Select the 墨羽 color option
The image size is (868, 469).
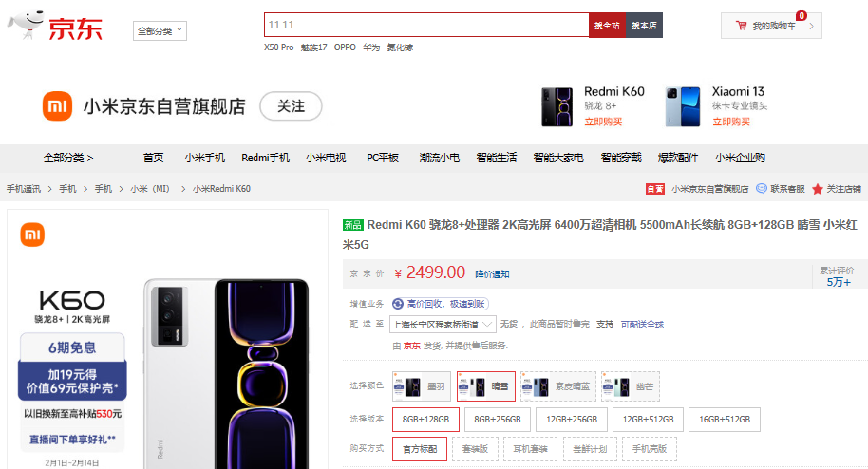click(422, 386)
